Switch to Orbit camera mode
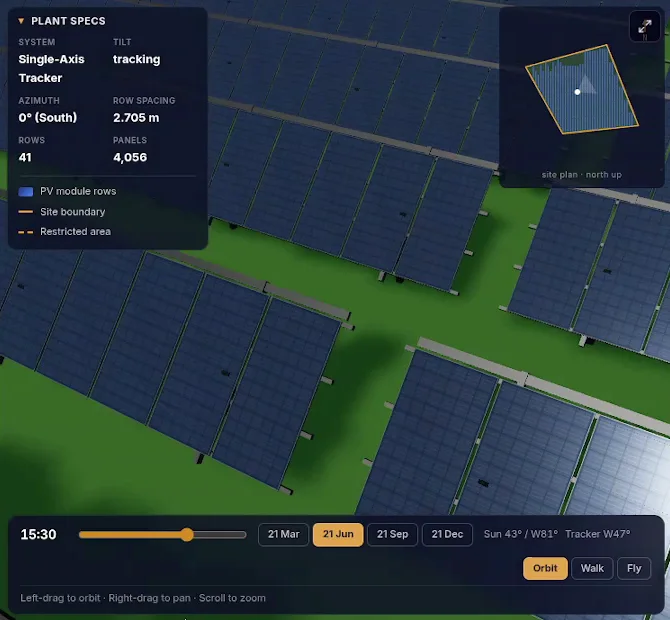 [545, 568]
